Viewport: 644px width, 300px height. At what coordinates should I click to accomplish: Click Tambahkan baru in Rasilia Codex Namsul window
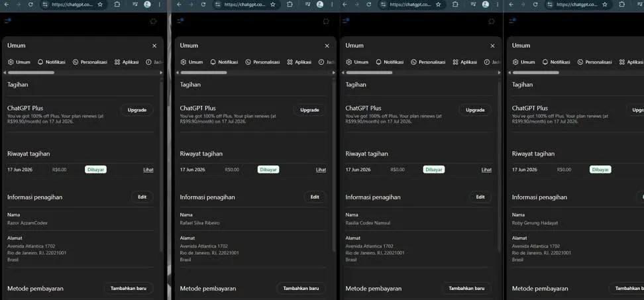(466, 289)
